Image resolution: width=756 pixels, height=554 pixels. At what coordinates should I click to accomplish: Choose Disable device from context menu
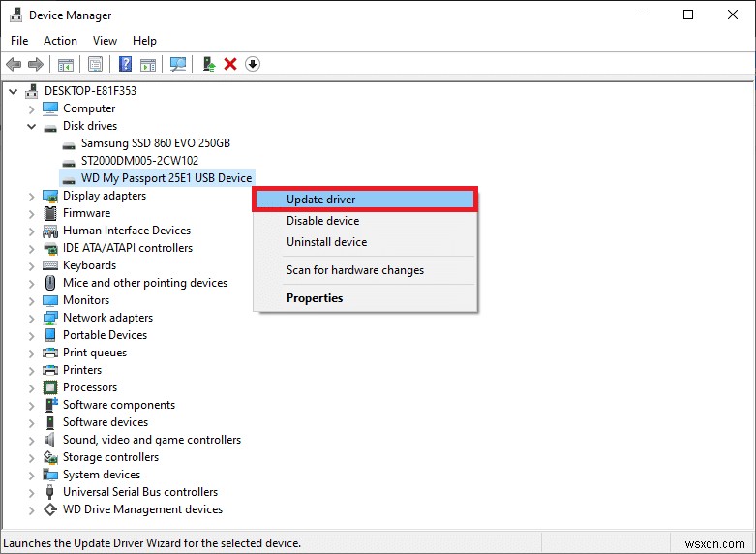click(x=365, y=221)
